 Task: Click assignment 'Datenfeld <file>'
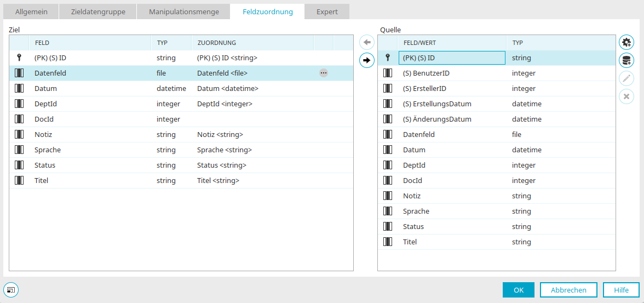pos(222,73)
